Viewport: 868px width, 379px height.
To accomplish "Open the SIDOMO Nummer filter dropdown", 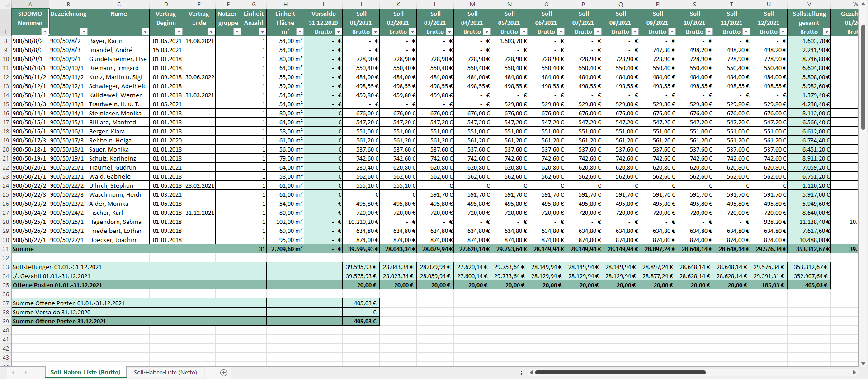I will point(45,32).
